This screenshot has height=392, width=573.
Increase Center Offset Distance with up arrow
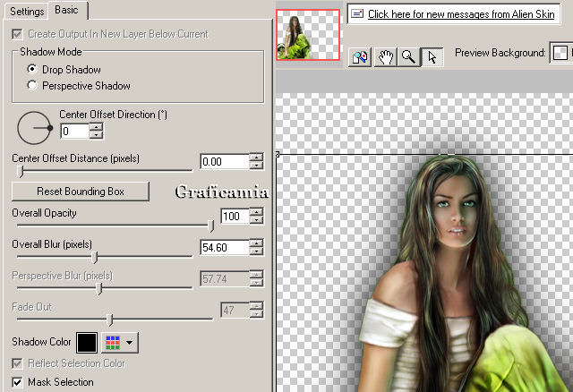point(256,158)
